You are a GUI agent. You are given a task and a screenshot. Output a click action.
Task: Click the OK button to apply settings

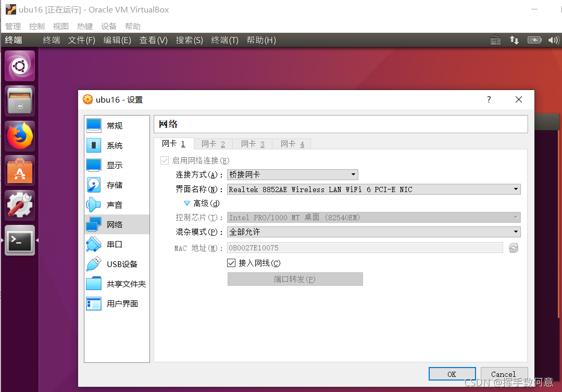tap(452, 374)
